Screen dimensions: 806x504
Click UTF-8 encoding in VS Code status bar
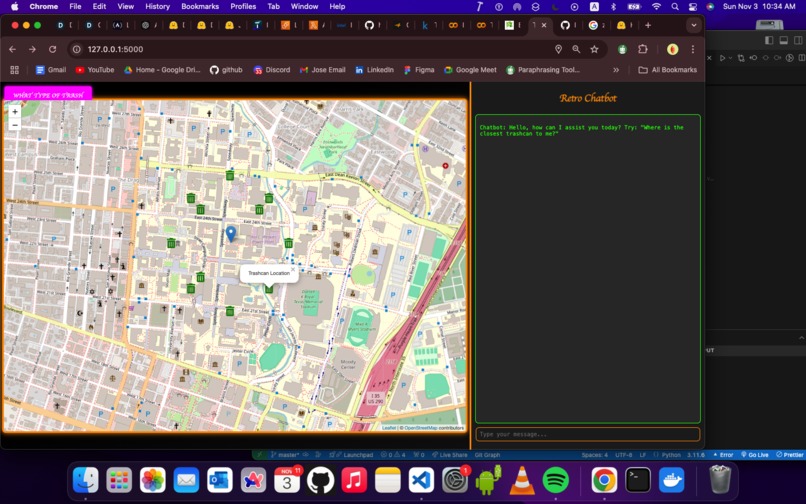(624, 455)
